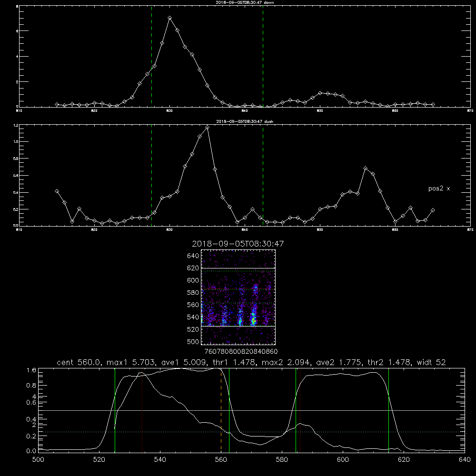476x476 pixels.
Task: Click the left green dashed line in the dawn plot
Action: tap(151, 57)
